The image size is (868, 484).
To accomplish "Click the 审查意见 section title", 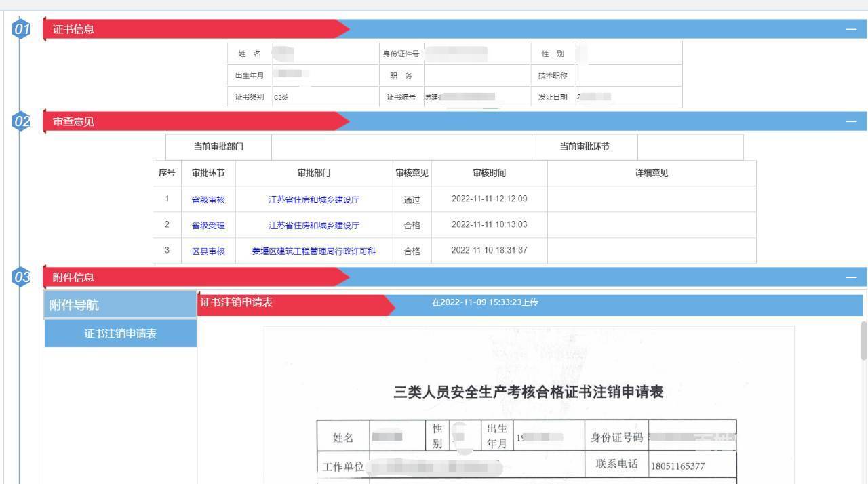I will click(73, 122).
